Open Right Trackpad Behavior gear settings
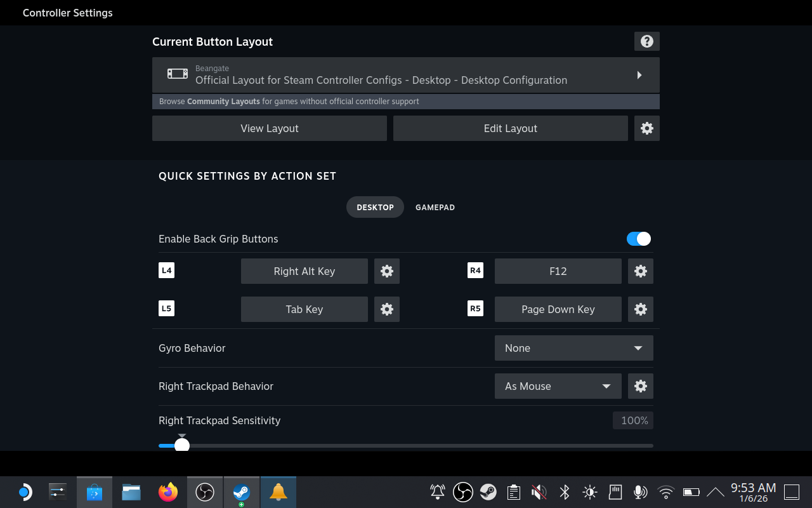 (641, 386)
